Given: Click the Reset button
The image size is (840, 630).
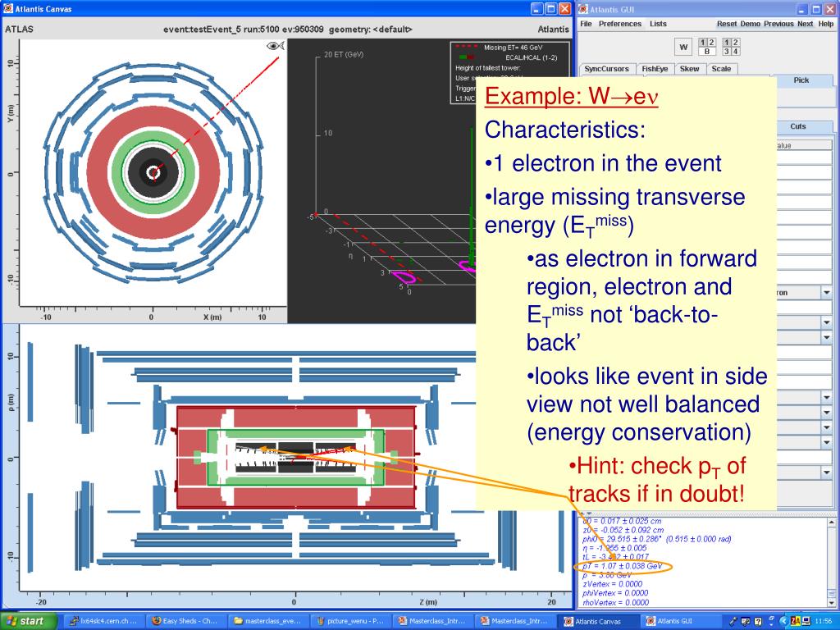Looking at the screenshot, I should click(x=727, y=24).
